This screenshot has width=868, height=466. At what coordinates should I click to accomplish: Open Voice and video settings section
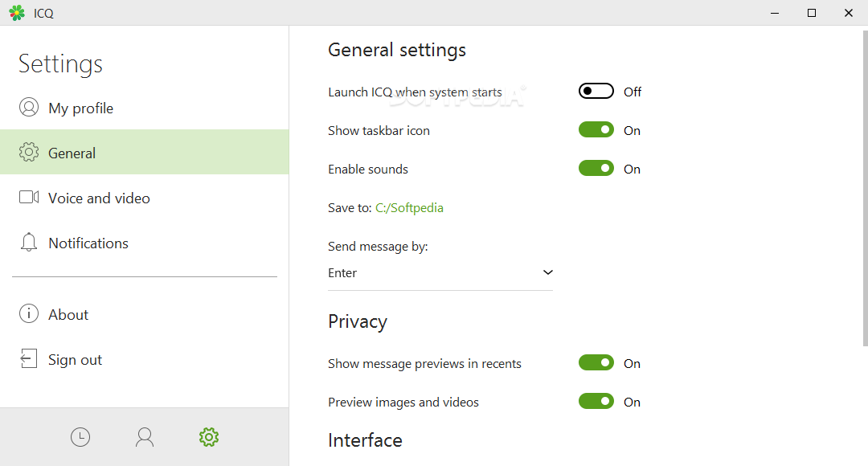[x=145, y=198]
